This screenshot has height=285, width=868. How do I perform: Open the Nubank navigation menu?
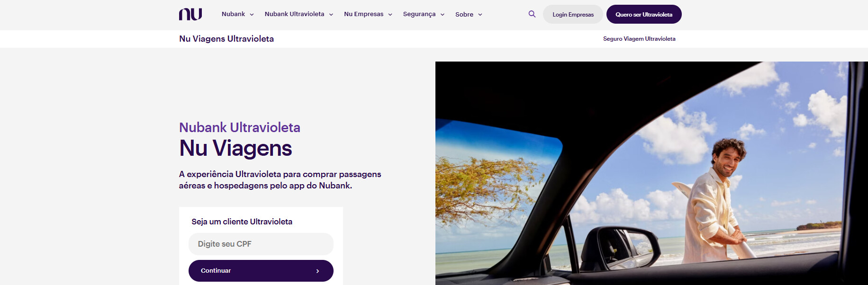pyautogui.click(x=238, y=14)
